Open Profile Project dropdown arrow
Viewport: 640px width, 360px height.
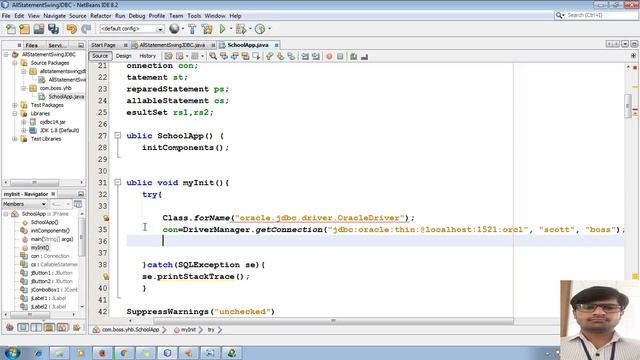pos(269,29)
